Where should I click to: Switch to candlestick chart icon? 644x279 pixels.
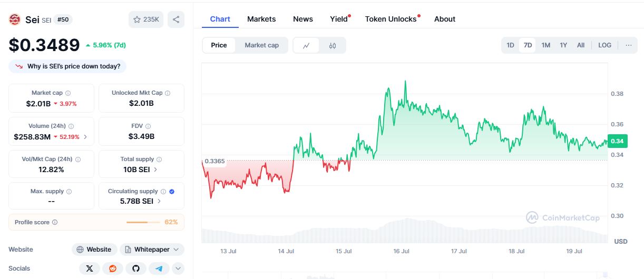coord(332,45)
